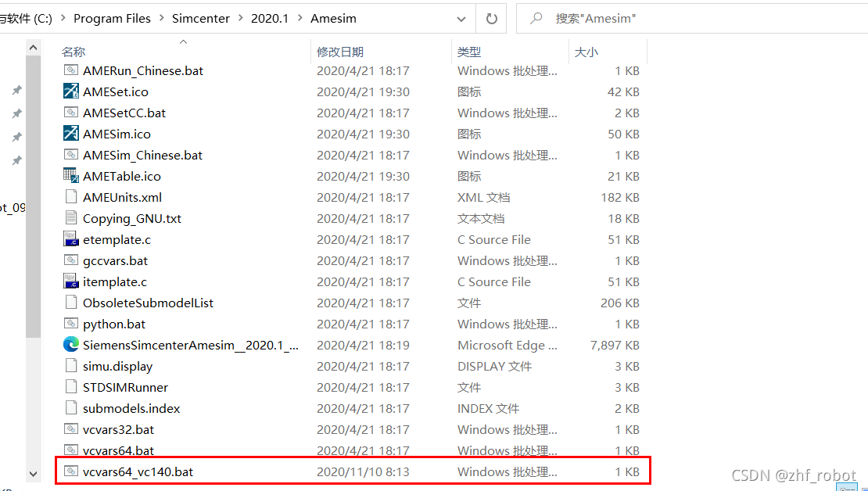
Task: Navigate to Simcenter in breadcrumb
Action: click(200, 18)
